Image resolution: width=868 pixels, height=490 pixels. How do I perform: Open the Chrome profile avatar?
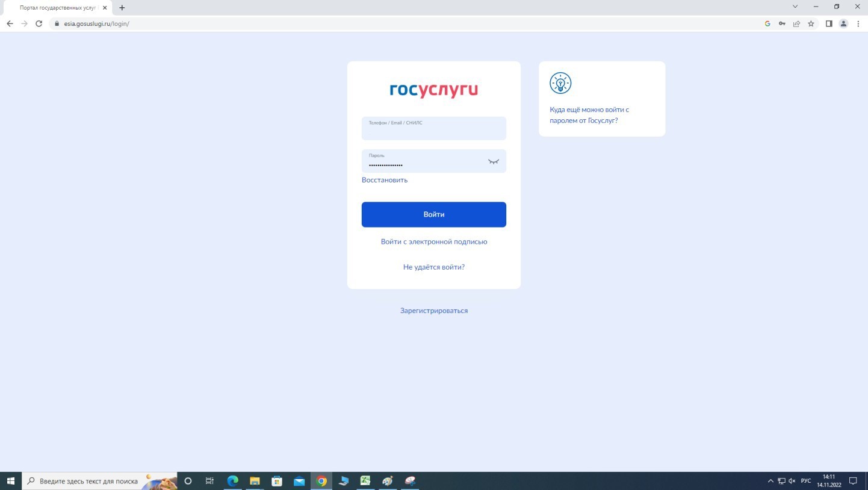coord(843,24)
